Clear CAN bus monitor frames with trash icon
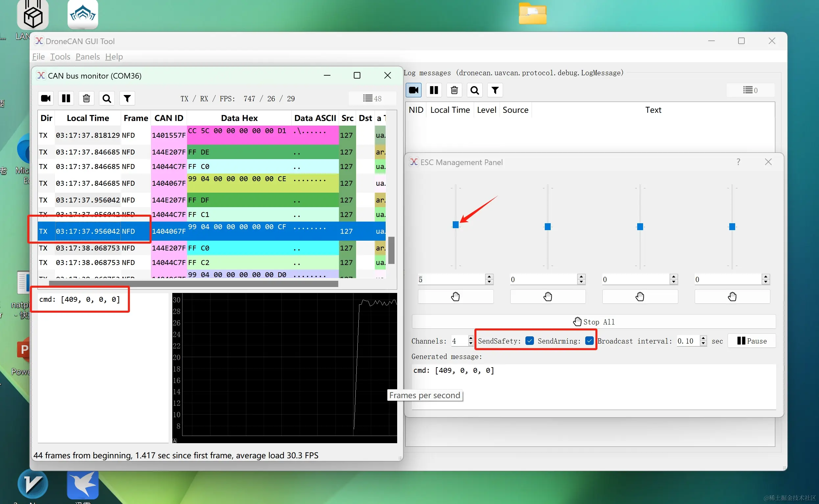Screen dimensions: 819x504 click(86, 98)
